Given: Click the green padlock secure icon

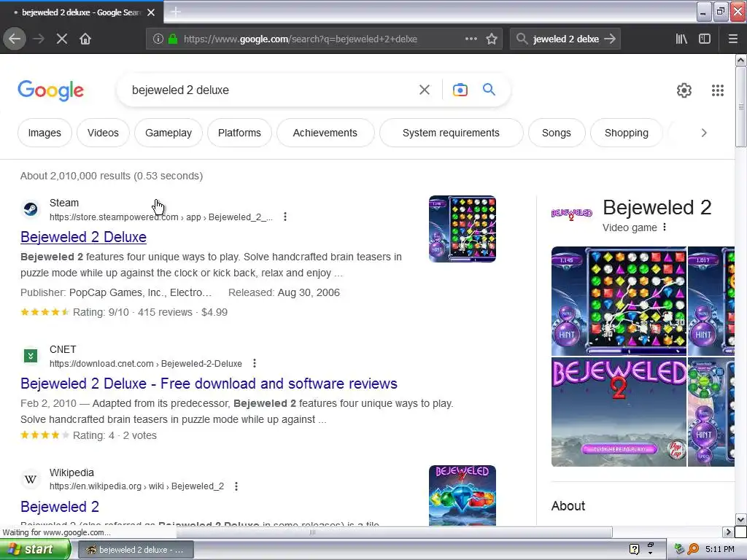Looking at the screenshot, I should tap(173, 39).
